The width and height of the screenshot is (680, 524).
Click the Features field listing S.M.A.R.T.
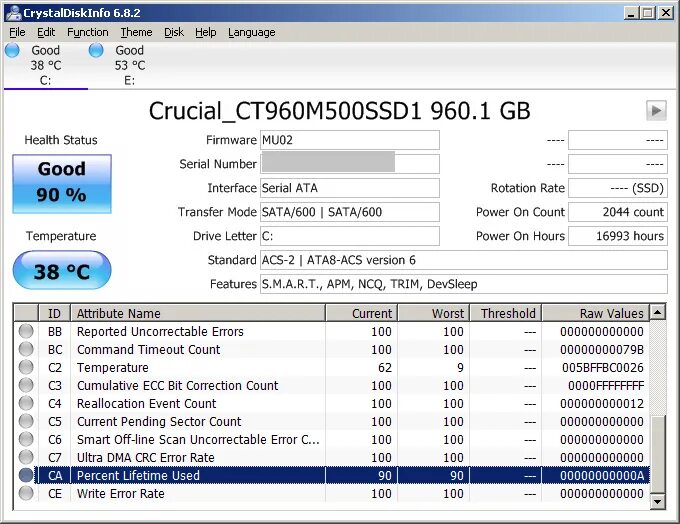(x=464, y=284)
